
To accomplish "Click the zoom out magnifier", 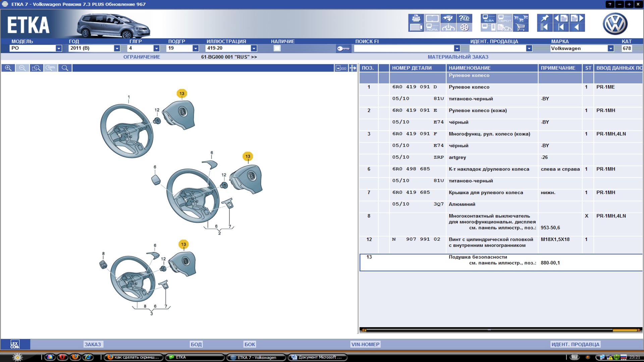I will [x=22, y=68].
